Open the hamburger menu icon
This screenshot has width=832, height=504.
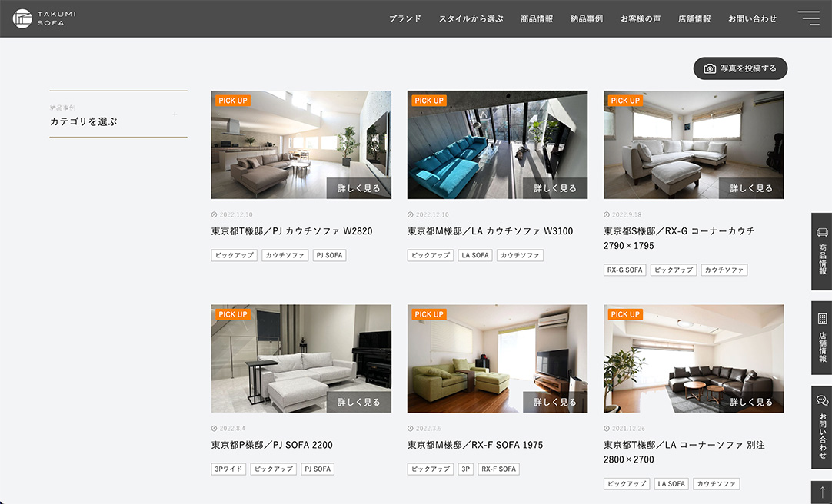809,18
